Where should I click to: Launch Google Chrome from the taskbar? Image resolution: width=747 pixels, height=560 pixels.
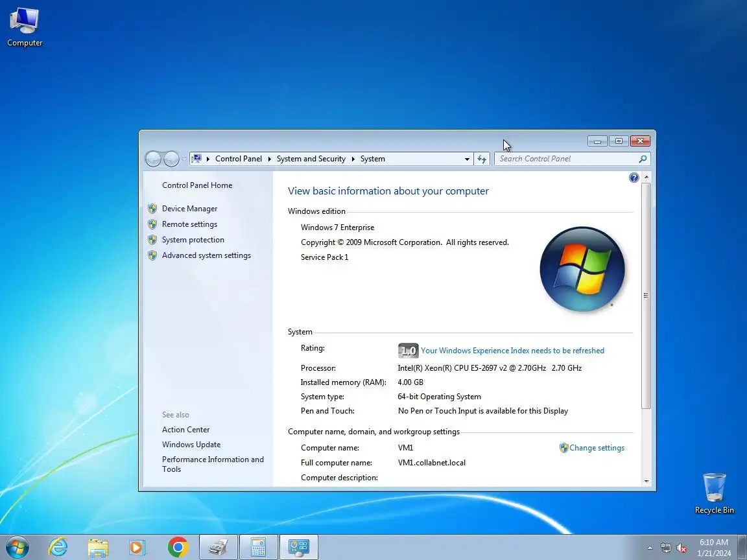pos(178,547)
